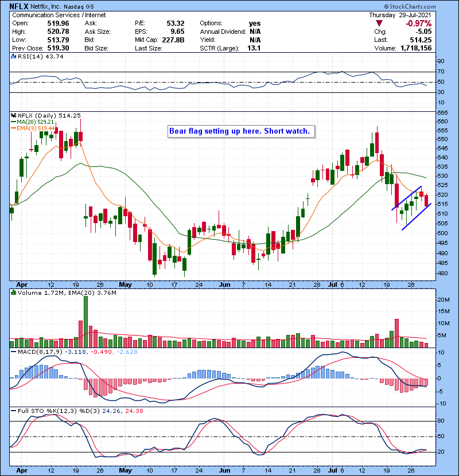Select the Low value 513.79
Image resolution: width=459 pixels, height=476 pixels.
pyautogui.click(x=58, y=40)
